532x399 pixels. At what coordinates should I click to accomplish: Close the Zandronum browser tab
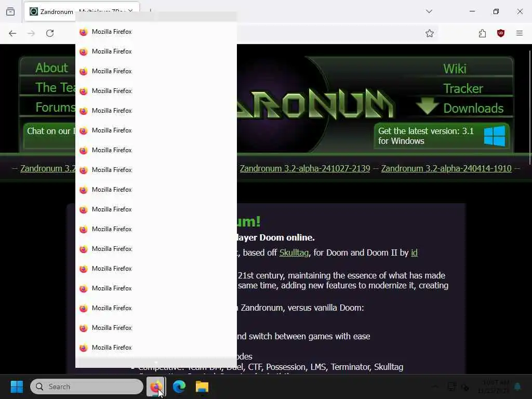130,11
